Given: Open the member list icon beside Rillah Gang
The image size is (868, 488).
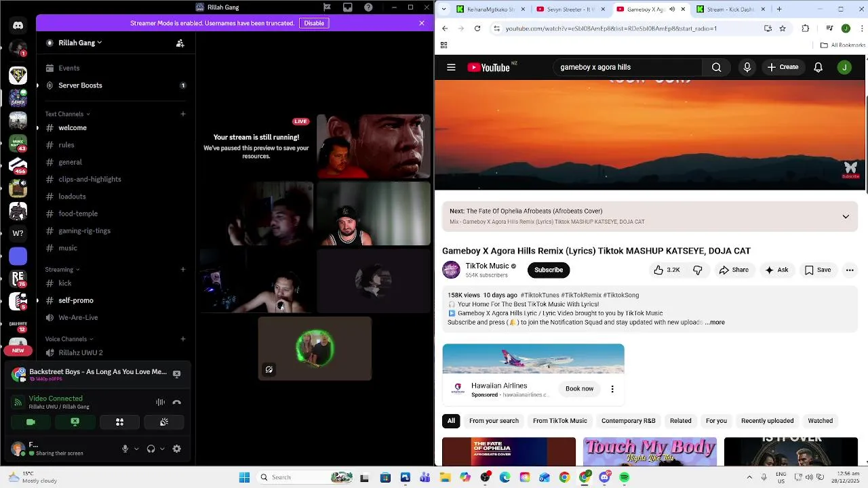Looking at the screenshot, I should click(x=180, y=43).
